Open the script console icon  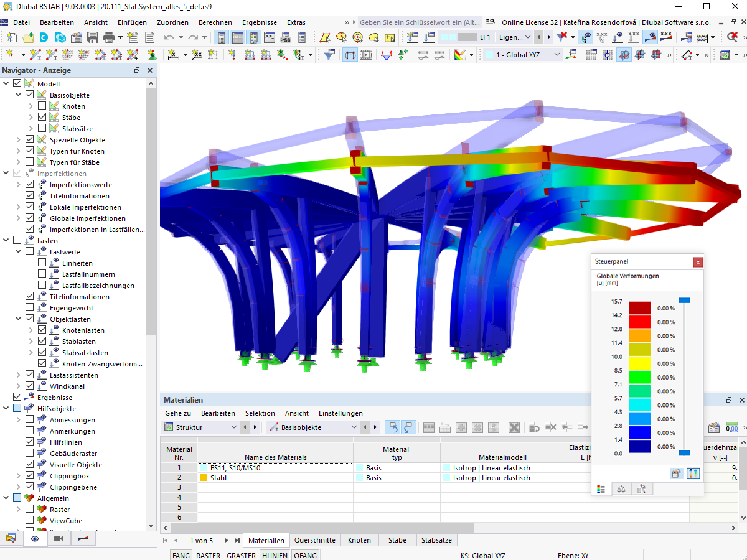point(270,37)
